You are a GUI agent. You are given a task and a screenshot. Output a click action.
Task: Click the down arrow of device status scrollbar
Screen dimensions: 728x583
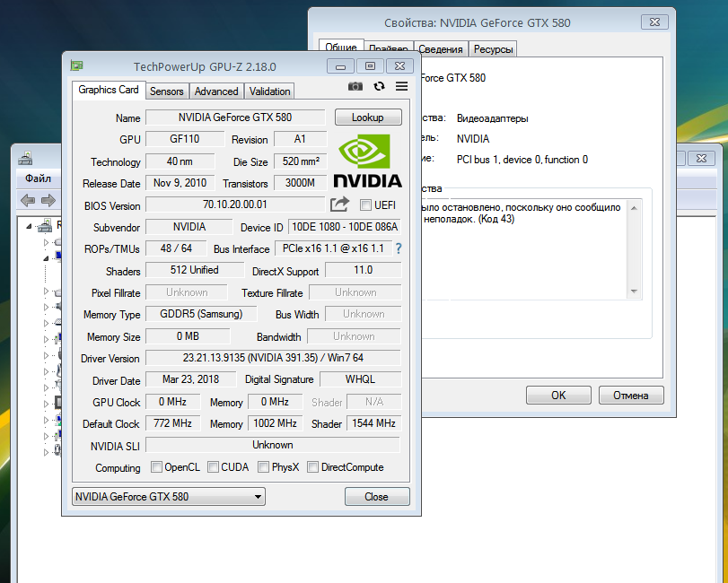[x=634, y=291]
